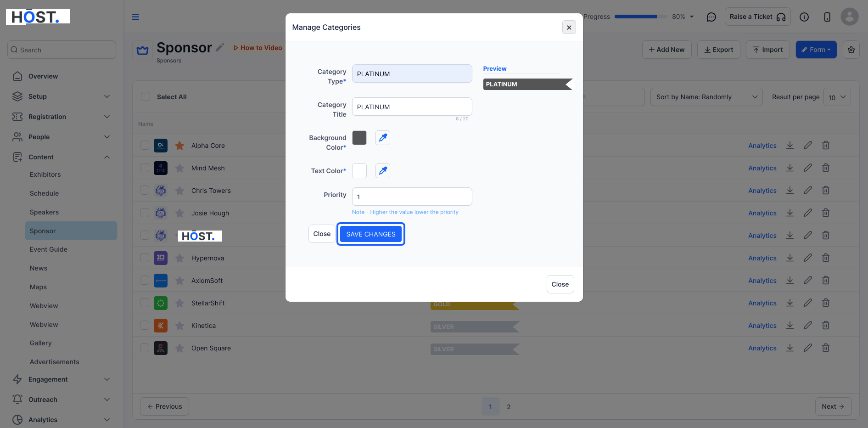This screenshot has width=868, height=428.
Task: Edit the Alpha Core sponsor
Action: click(808, 146)
